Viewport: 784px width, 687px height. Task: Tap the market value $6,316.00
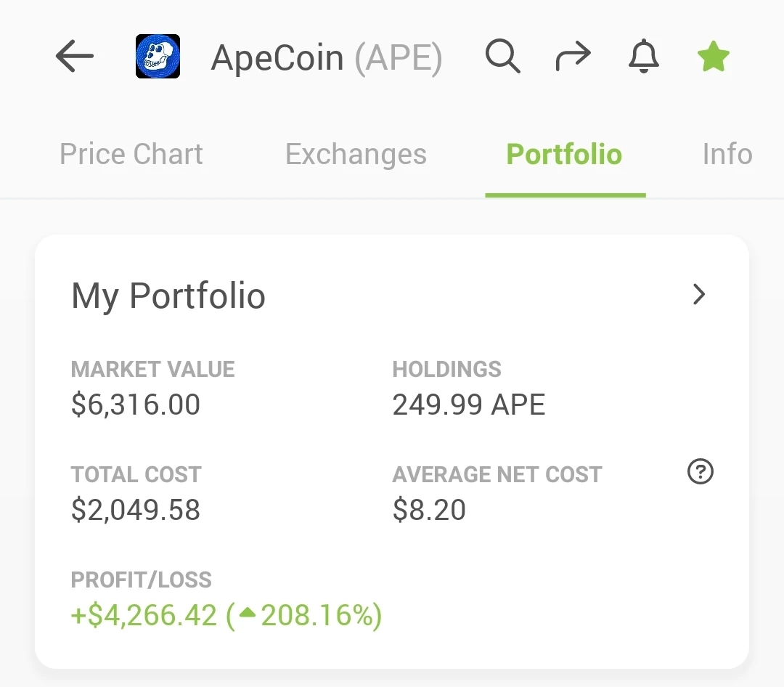tap(136, 405)
